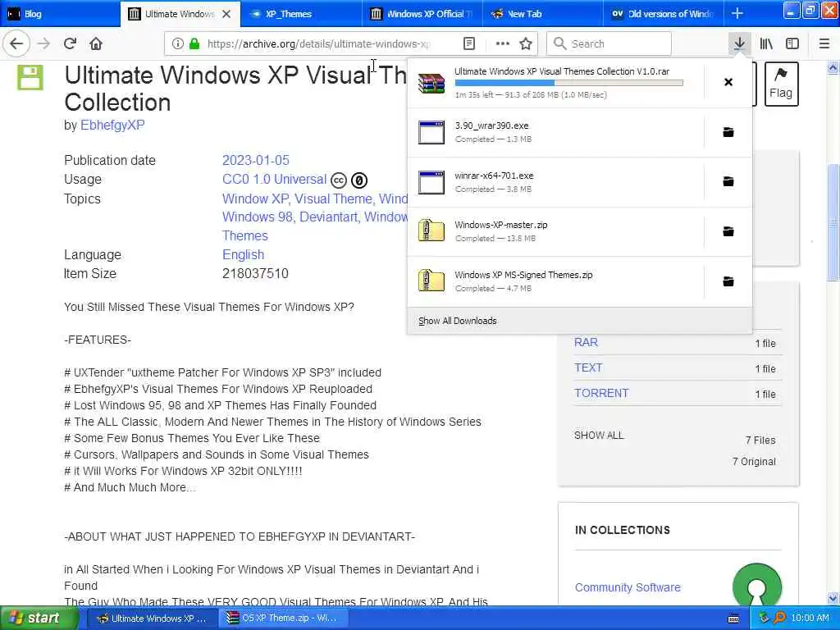Cancel the Ultimate Windows XP rar download

pyautogui.click(x=728, y=82)
